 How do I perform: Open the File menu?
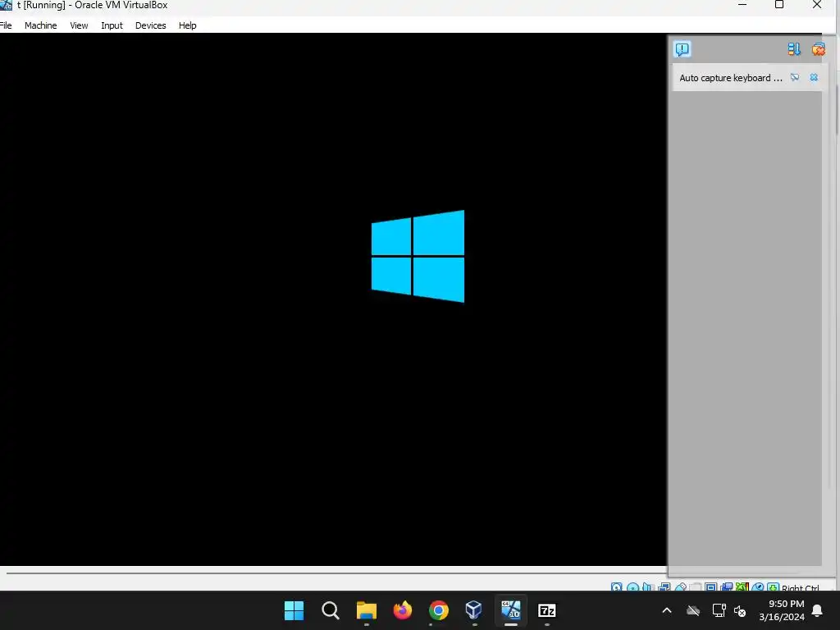coord(6,25)
